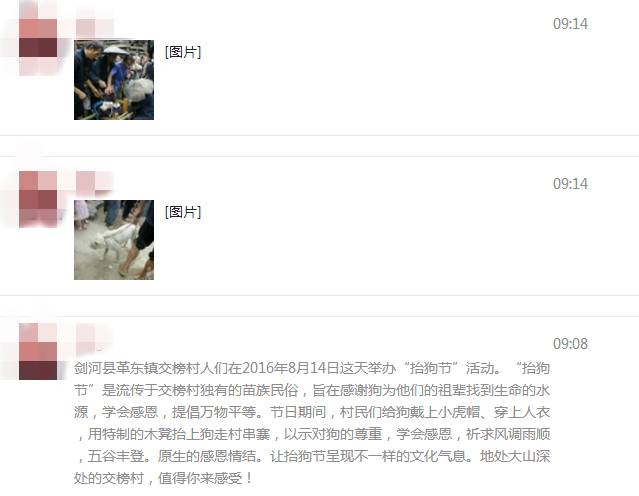
Task: Click the second [图片] label
Action: tap(183, 212)
